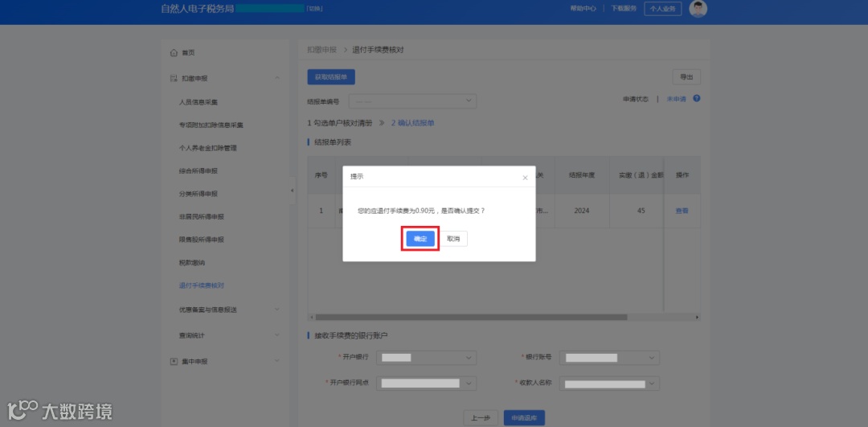Click the 扣缴申报 breadcrumb

(x=321, y=50)
